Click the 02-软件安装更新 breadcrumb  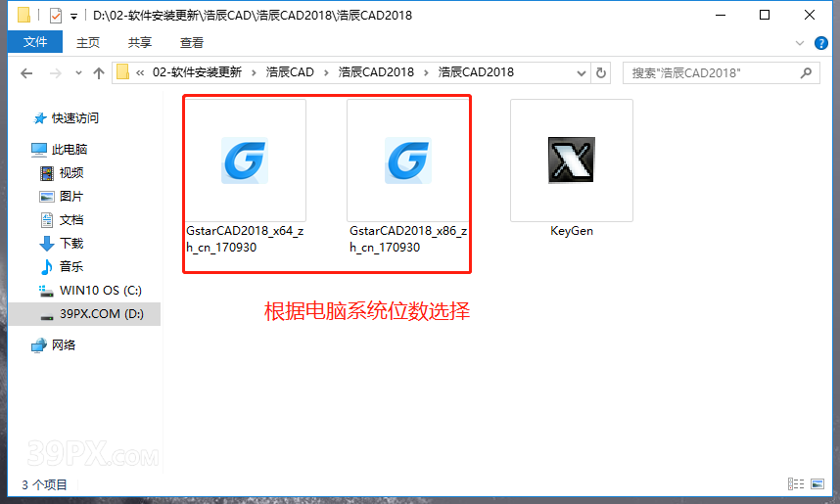click(197, 72)
